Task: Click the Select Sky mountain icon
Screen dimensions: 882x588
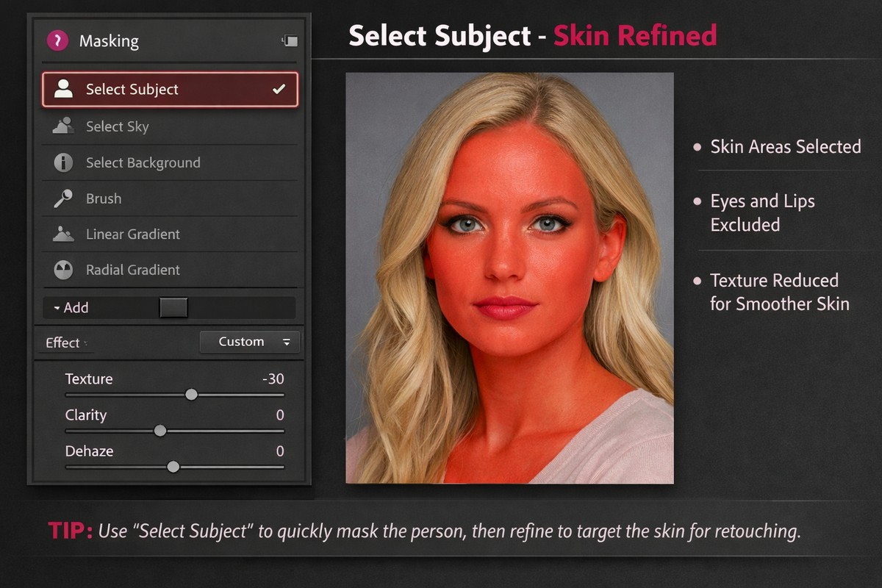Action: tap(62, 126)
